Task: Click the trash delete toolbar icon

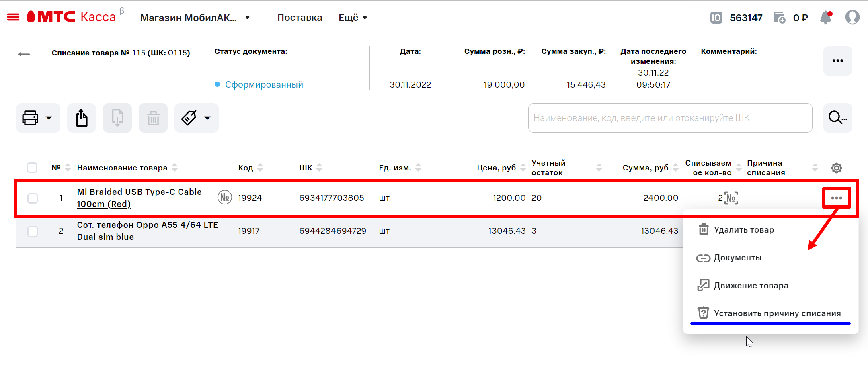Action: [153, 118]
